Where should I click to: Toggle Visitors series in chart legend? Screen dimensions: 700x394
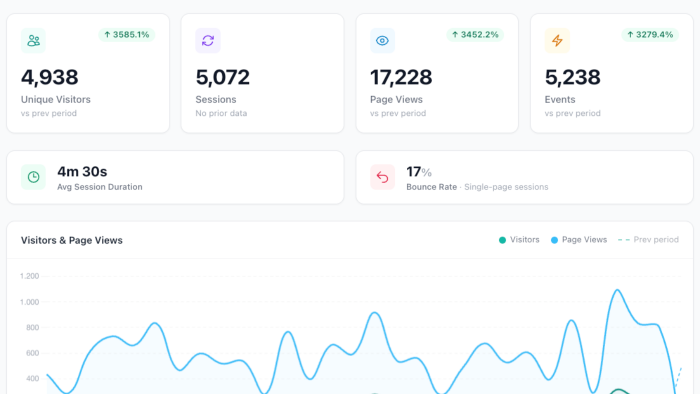point(519,240)
